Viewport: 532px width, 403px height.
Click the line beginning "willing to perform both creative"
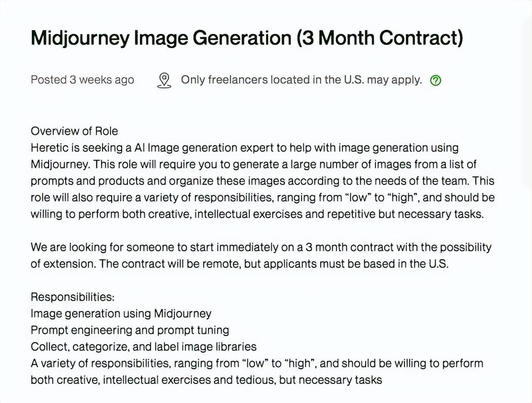pos(257,214)
